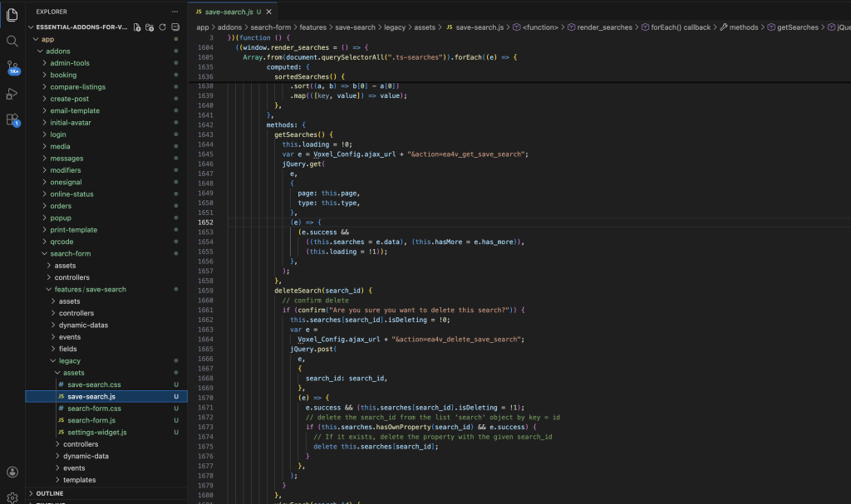851x504 pixels.
Task: Expand the admin-tools folder
Action: coord(69,63)
